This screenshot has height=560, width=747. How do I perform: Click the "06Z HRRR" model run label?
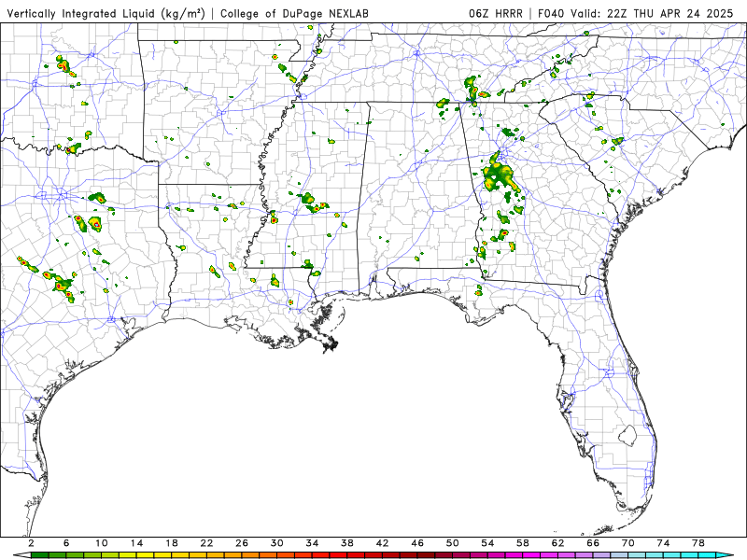(496, 13)
